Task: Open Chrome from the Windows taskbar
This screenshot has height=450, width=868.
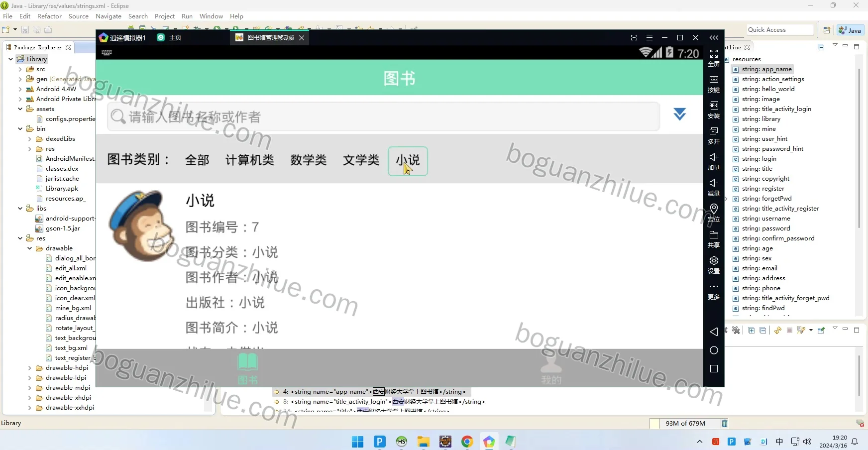Action: (467, 442)
